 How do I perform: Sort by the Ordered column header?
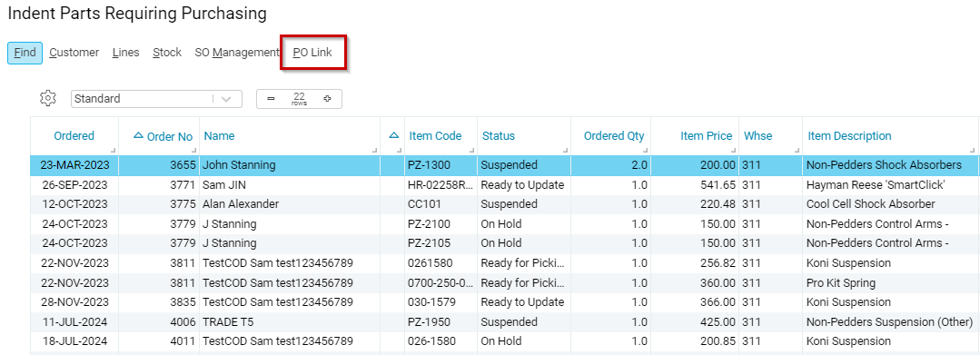click(74, 135)
